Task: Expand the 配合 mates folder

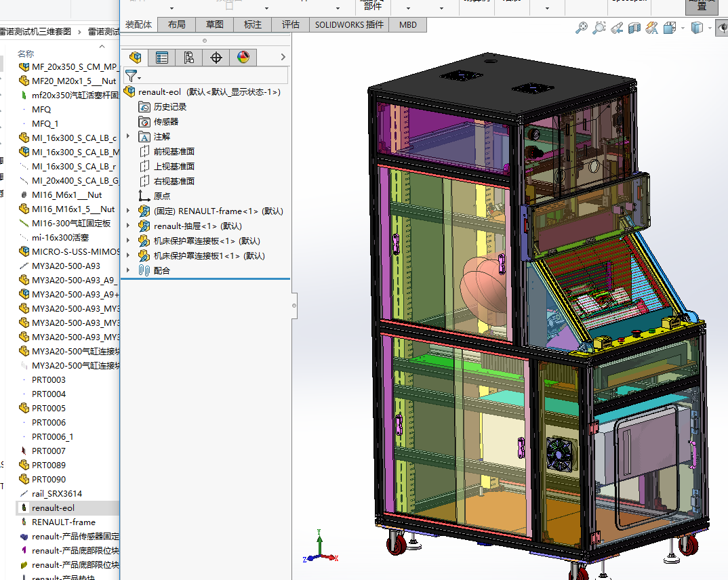Action: pos(128,270)
